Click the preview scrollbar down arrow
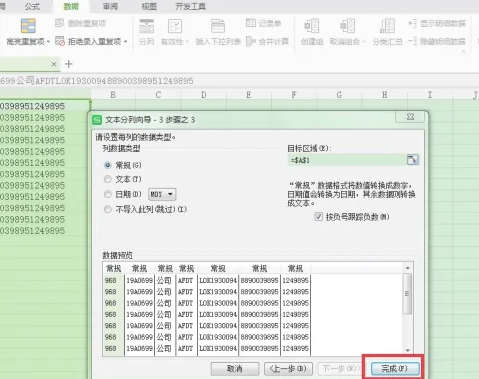This screenshot has height=379, width=479. coord(407,350)
